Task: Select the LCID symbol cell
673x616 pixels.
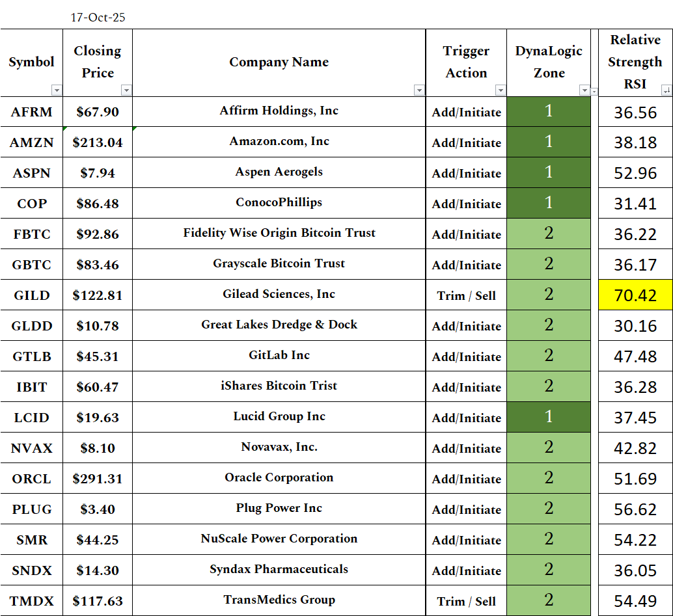Action: (x=32, y=417)
